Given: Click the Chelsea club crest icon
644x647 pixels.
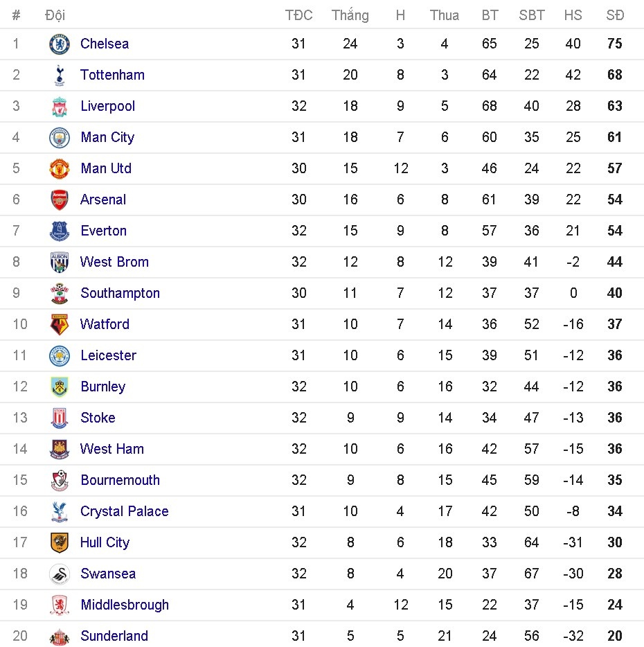Looking at the screenshot, I should [60, 44].
